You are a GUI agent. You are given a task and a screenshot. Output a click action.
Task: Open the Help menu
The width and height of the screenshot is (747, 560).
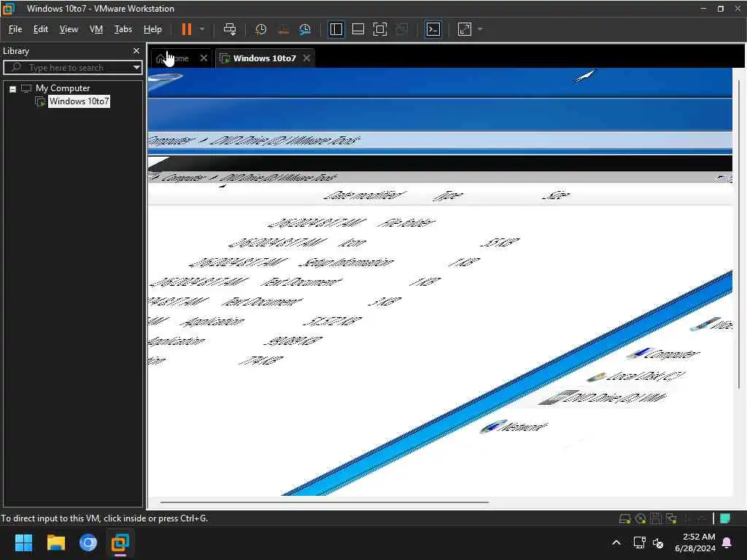click(x=152, y=29)
